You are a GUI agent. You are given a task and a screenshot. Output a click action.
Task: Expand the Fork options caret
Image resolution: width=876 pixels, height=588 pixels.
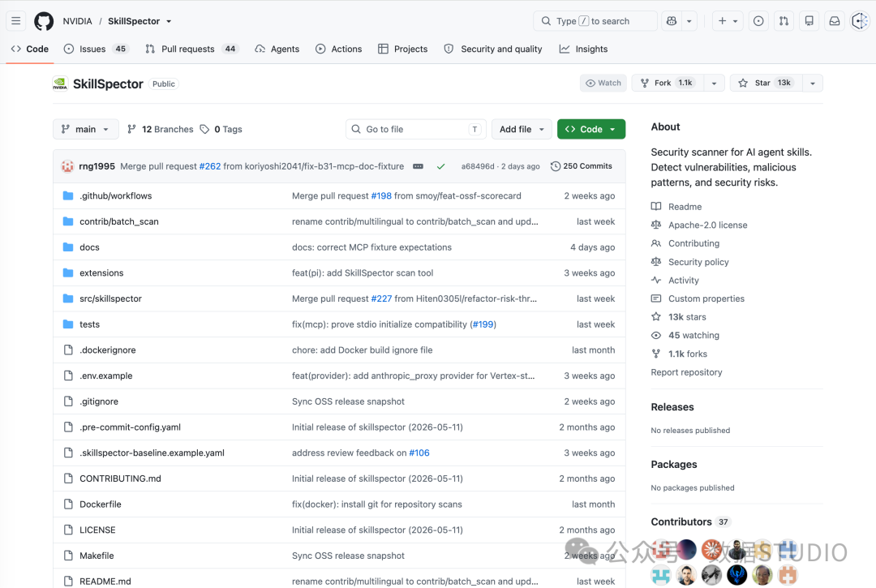tap(714, 84)
